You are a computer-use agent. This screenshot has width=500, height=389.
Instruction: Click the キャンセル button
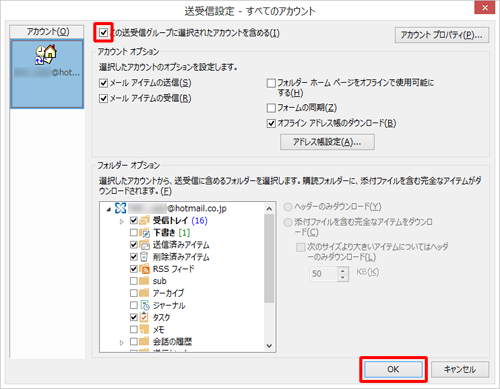coord(460,369)
